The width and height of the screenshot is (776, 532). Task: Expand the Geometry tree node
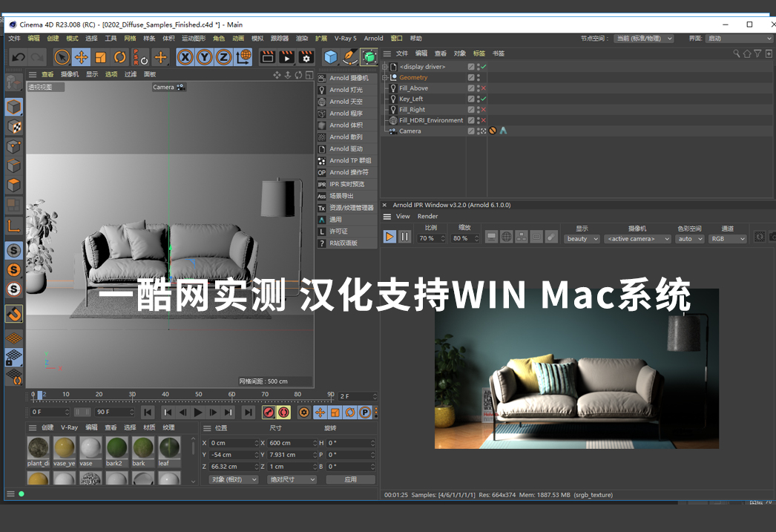(x=385, y=78)
